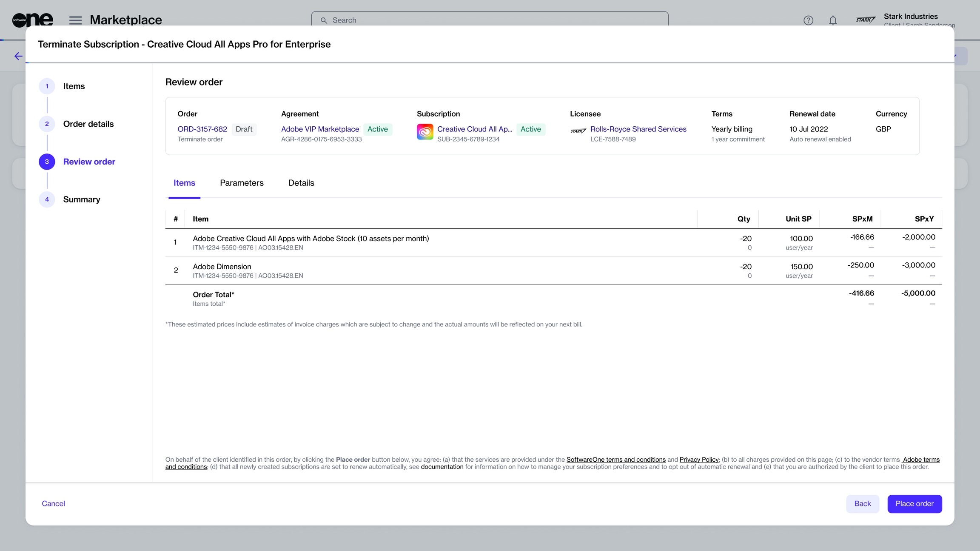
Task: Go to step 1 Items
Action: pos(74,86)
